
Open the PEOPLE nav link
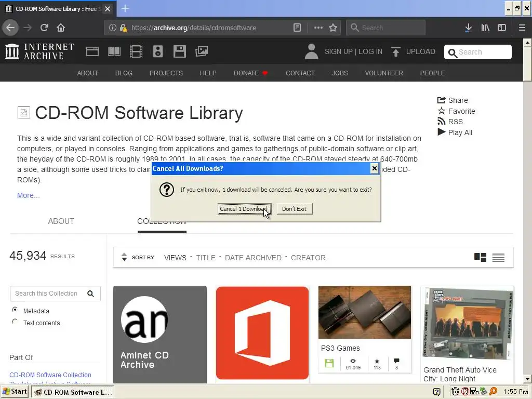click(x=433, y=73)
